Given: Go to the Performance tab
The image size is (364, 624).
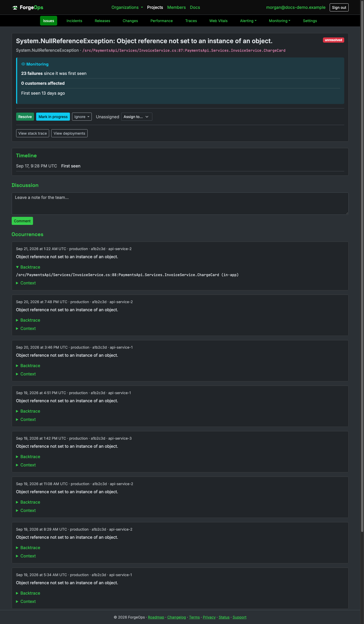Looking at the screenshot, I should click(161, 21).
